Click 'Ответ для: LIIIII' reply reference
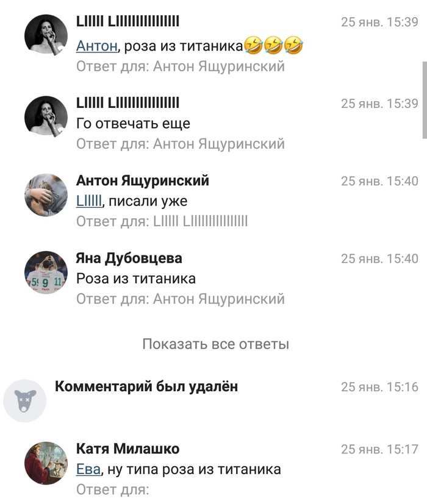 [162, 221]
